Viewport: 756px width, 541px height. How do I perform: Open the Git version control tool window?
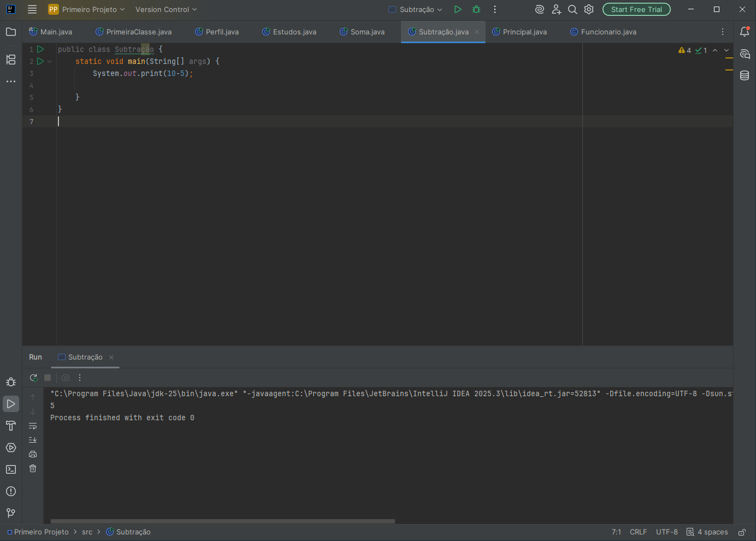click(11, 513)
